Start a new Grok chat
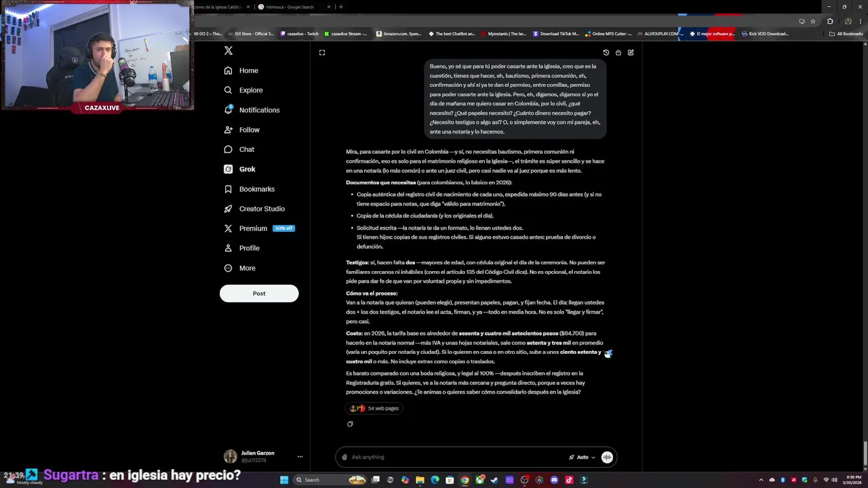This screenshot has height=488, width=868. pyautogui.click(x=631, y=52)
